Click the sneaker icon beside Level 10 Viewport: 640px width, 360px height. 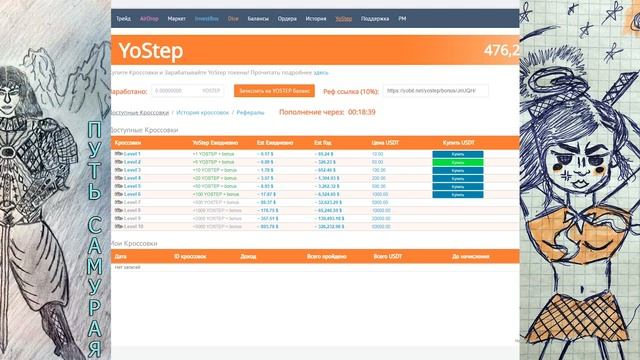click(x=119, y=226)
